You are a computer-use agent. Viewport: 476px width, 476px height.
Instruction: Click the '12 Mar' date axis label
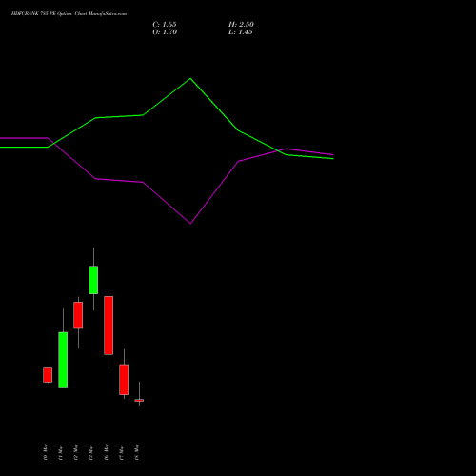pyautogui.click(x=76, y=452)
